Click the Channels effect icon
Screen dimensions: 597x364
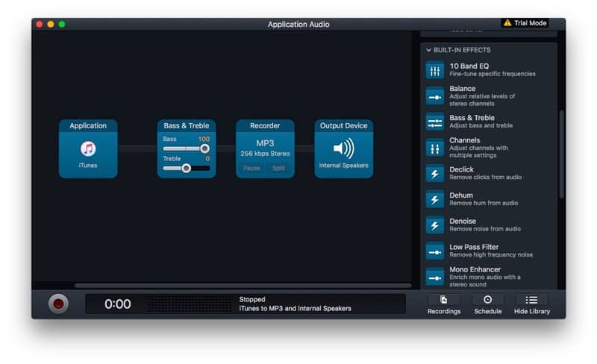point(435,148)
